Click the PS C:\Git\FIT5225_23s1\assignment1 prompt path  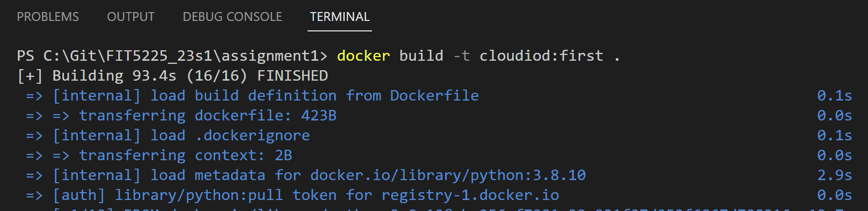tap(172, 56)
